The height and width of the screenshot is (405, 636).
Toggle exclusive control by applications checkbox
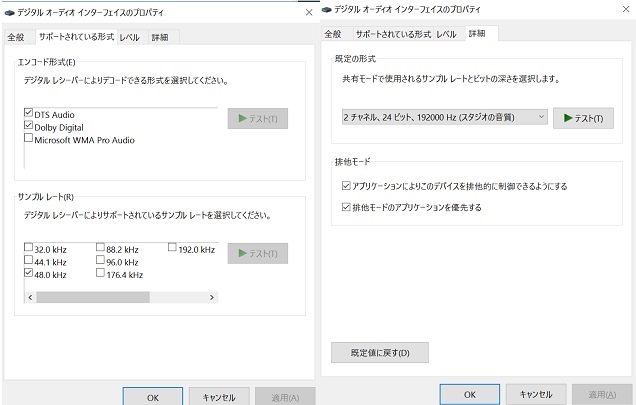(347, 186)
